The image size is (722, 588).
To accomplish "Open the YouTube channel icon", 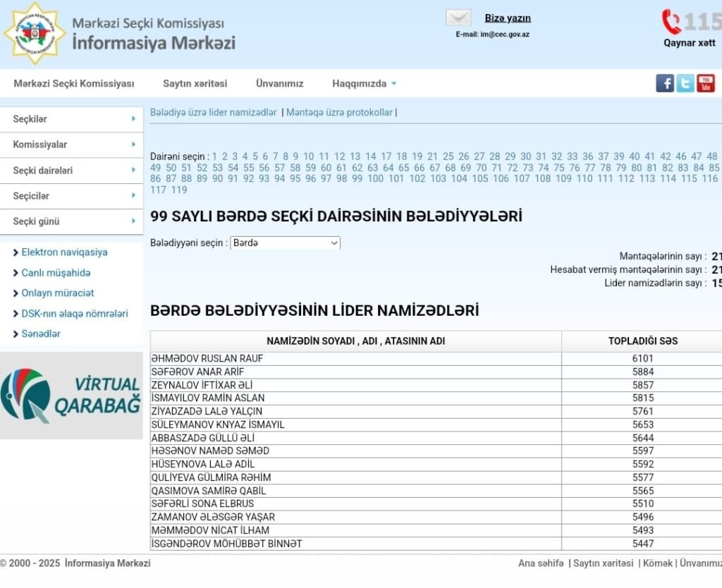I will [x=706, y=83].
